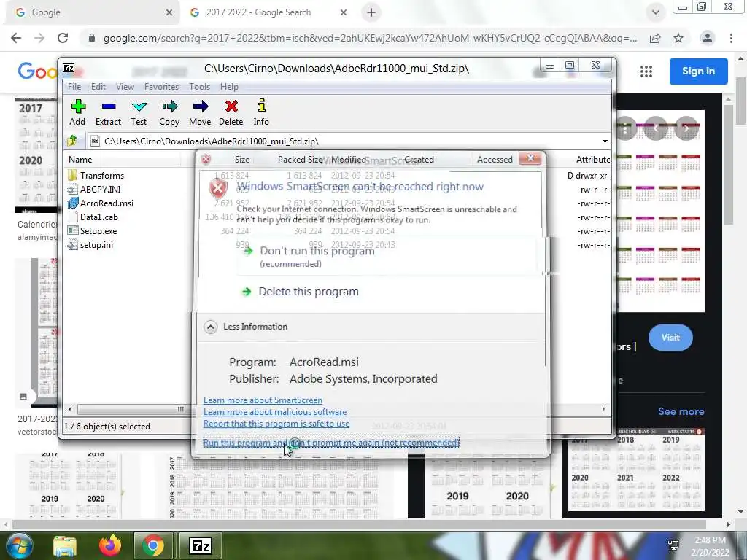Open the Chrome profile avatar icon
747x560 pixels.
point(708,38)
